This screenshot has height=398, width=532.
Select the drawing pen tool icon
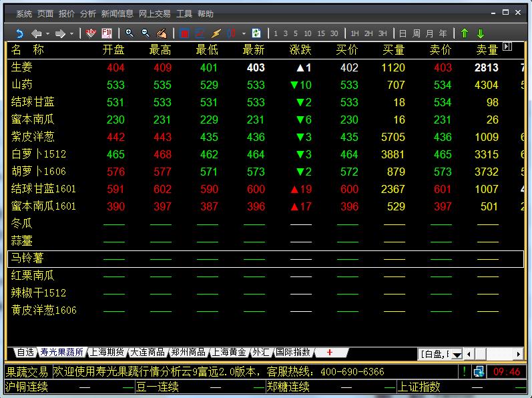coord(161,33)
